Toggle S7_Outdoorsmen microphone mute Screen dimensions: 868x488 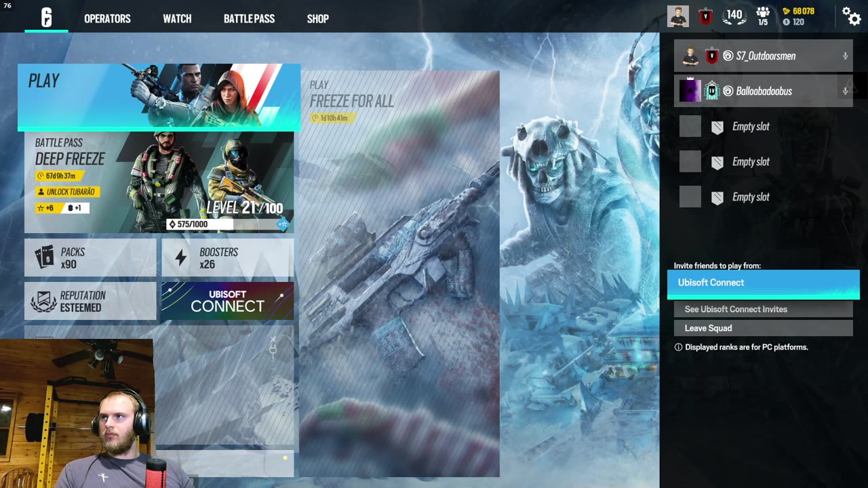845,56
